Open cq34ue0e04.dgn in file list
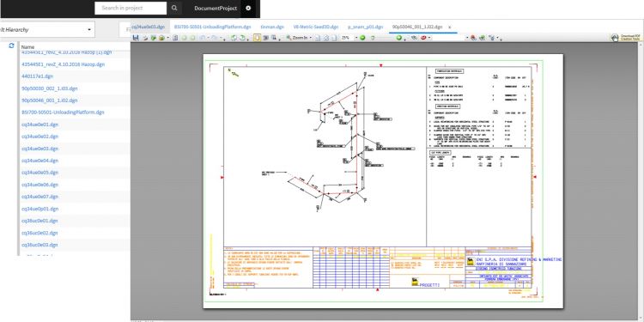This screenshot has height=322, width=644. coord(39,161)
